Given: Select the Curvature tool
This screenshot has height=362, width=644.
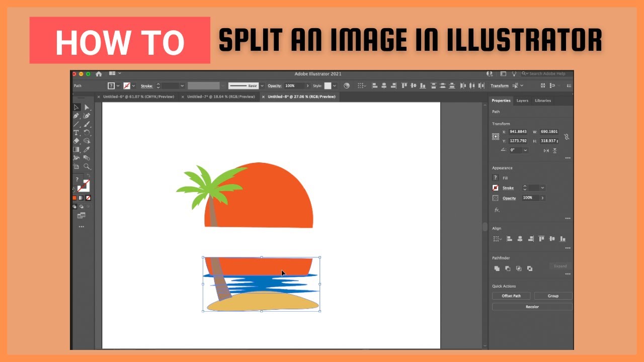Looking at the screenshot, I should pos(87,116).
